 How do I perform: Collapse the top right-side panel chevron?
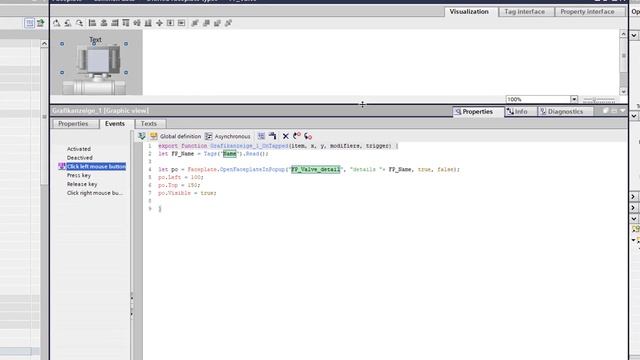click(x=634, y=36)
